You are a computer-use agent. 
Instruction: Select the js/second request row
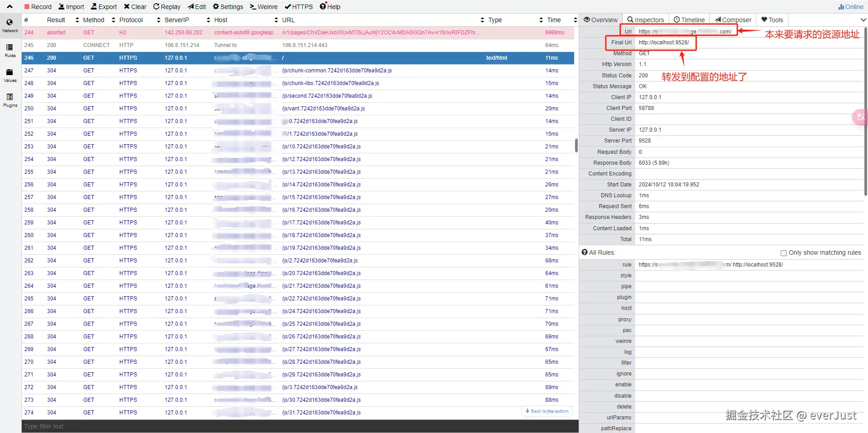298,96
